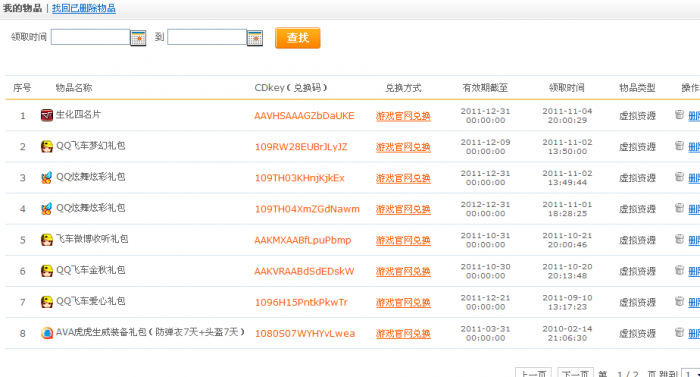
Task: Select CDkey AAKMXAABfLpuPbmp
Action: 303,240
